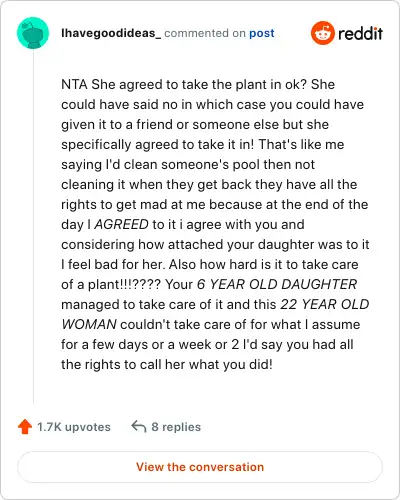
Task: Click the italic 'AGREED' word
Action: [121, 224]
